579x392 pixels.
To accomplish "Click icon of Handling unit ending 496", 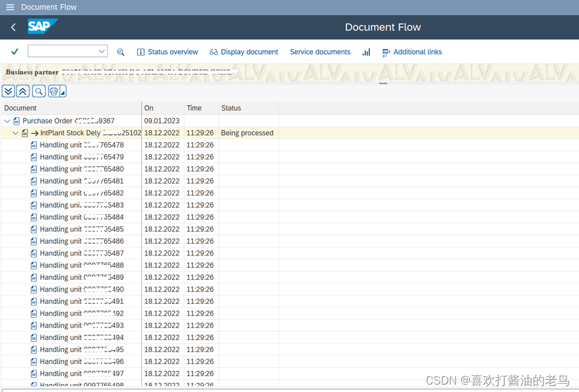I will (x=34, y=362).
